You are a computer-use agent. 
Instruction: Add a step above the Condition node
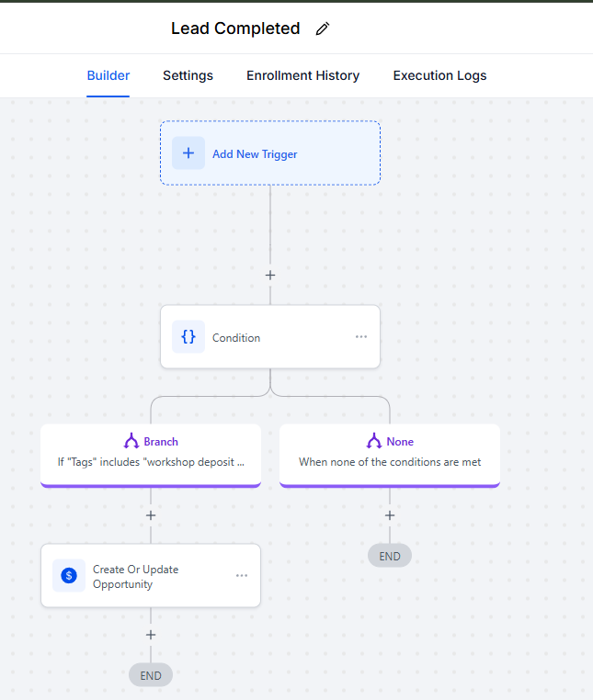click(x=270, y=276)
